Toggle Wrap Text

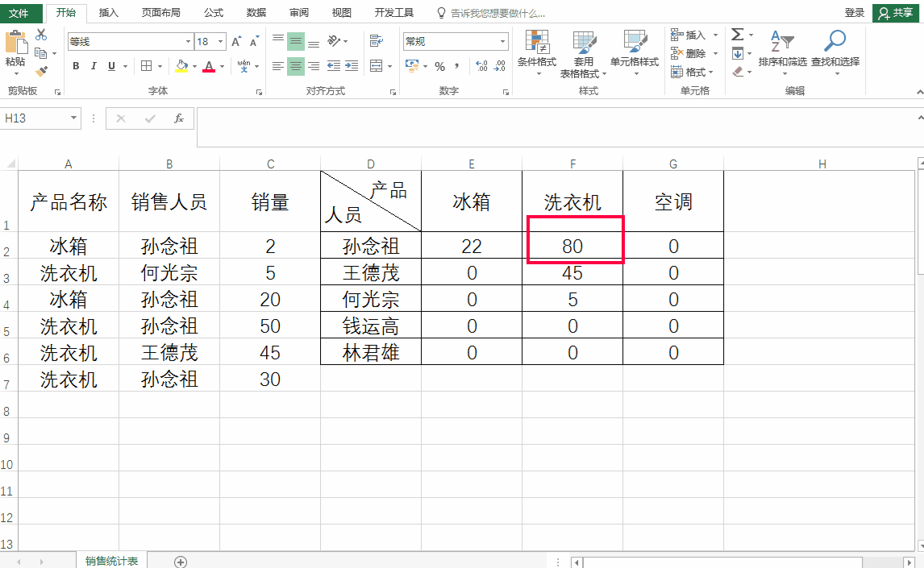[x=376, y=40]
